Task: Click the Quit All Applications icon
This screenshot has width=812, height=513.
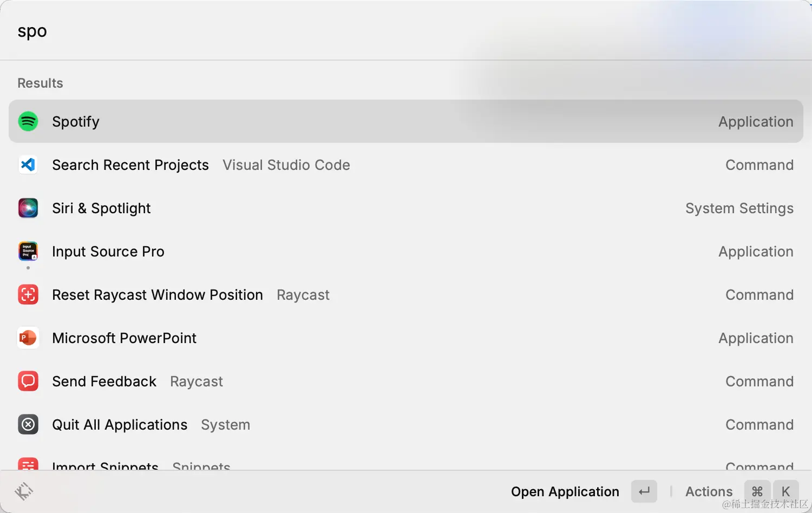Action: (28, 424)
